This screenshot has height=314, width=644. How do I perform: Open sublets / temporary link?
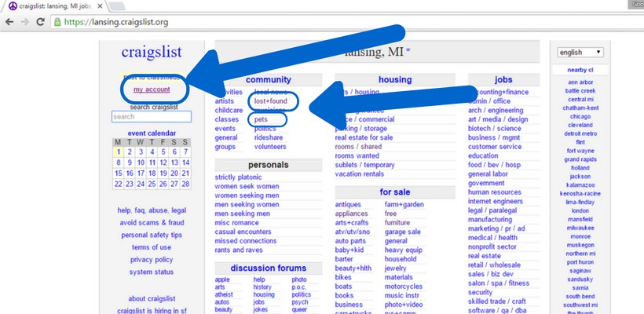click(x=364, y=165)
